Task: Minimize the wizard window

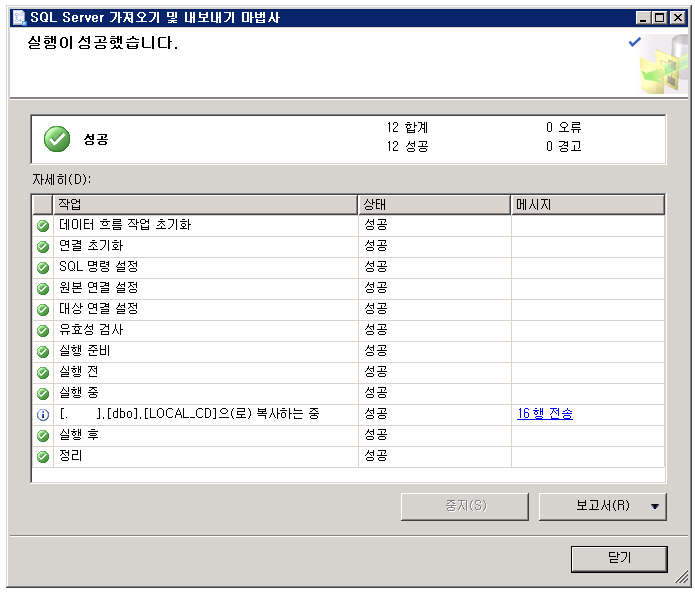Action: point(643,18)
